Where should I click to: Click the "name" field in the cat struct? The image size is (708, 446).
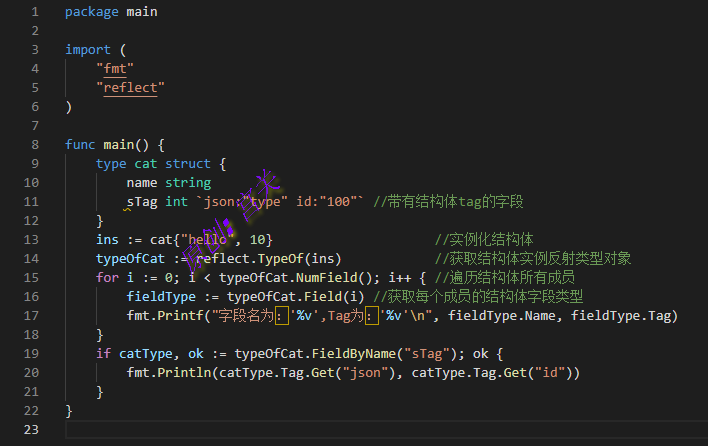142,182
